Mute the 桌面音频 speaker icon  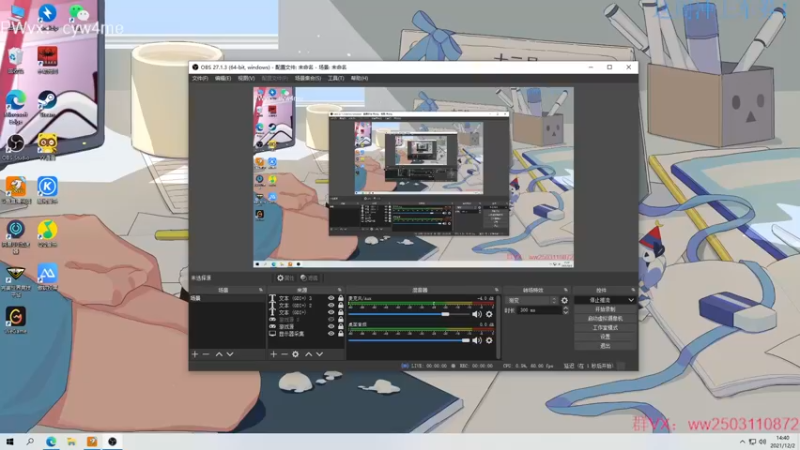[x=477, y=340]
